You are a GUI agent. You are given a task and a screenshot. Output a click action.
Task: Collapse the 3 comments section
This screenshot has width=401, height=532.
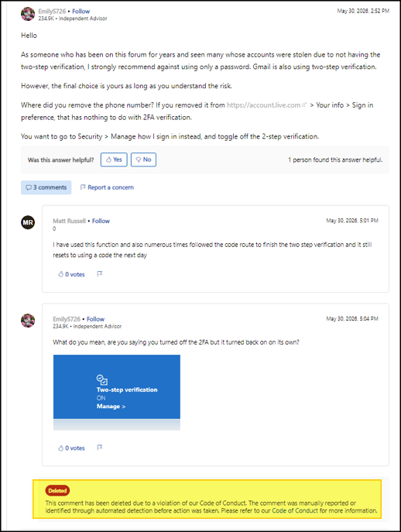point(46,187)
